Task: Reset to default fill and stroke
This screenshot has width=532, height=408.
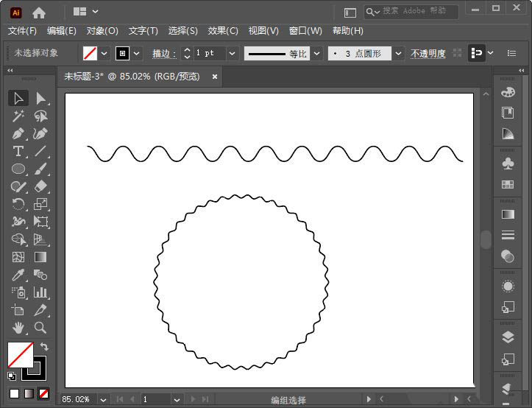Action: 12,376
